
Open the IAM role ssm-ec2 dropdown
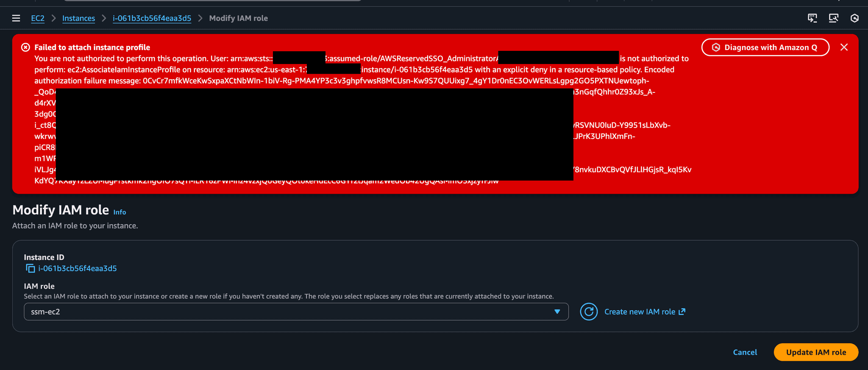296,312
